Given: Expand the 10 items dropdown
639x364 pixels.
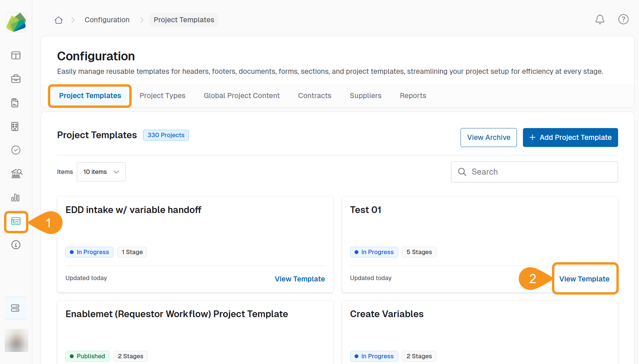Looking at the screenshot, I should [x=101, y=172].
